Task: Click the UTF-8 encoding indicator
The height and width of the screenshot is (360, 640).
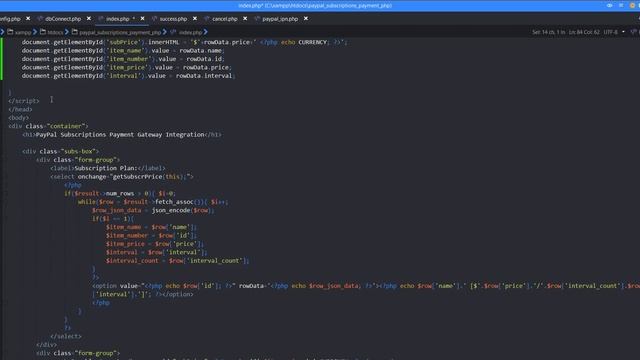Action: point(611,32)
